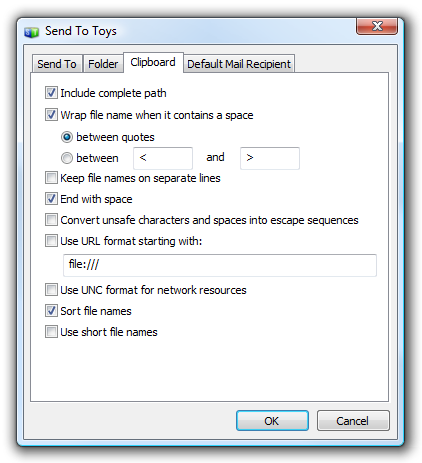This screenshot has width=422, height=463.
Task: Click the opening wrap character field
Action: pos(163,158)
